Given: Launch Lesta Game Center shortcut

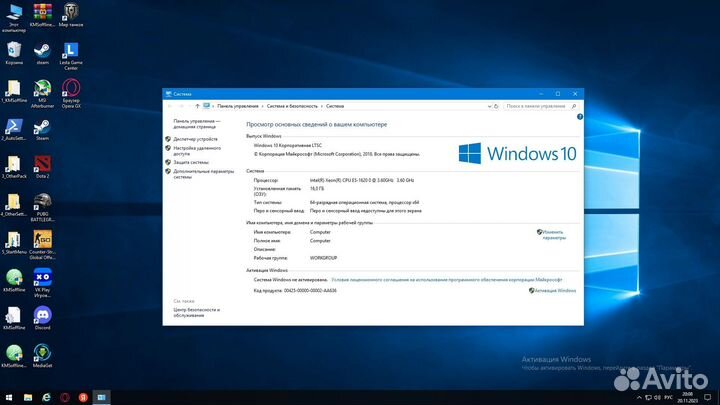Looking at the screenshot, I should click(x=71, y=56).
